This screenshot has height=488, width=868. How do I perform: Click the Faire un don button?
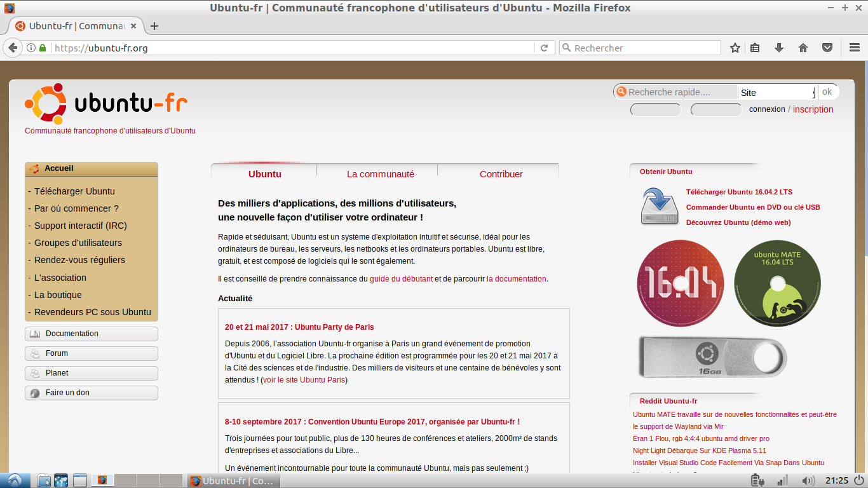[x=92, y=393]
